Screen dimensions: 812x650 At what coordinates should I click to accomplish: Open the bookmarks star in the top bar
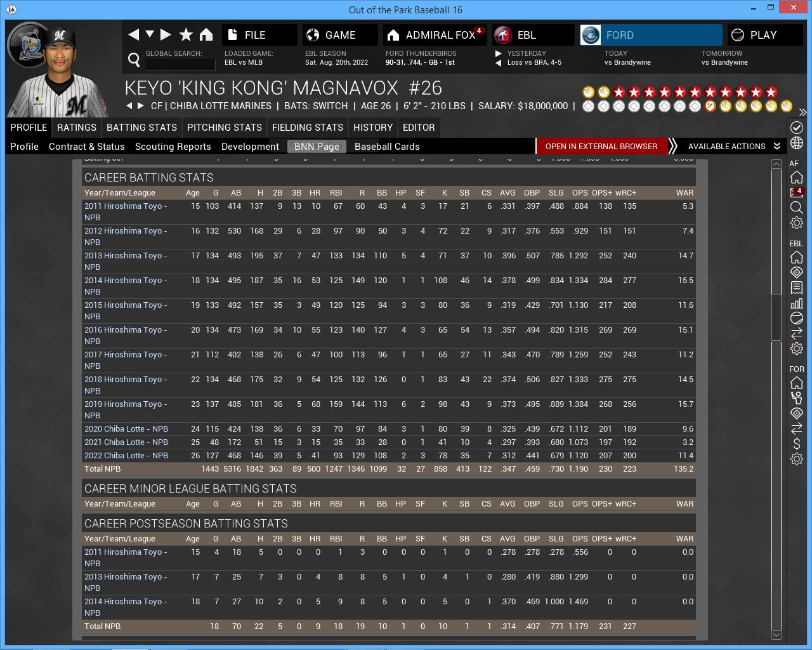186,35
